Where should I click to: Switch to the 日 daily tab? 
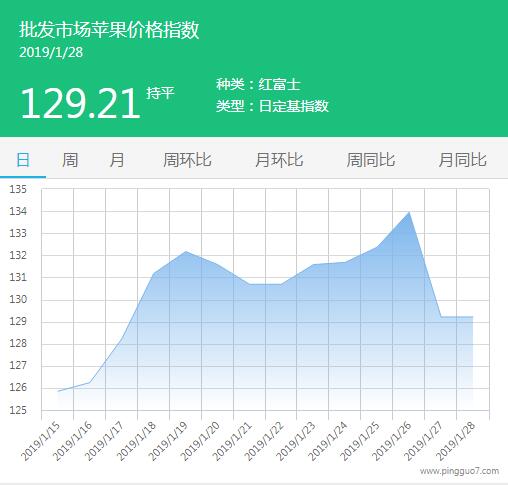point(23,160)
